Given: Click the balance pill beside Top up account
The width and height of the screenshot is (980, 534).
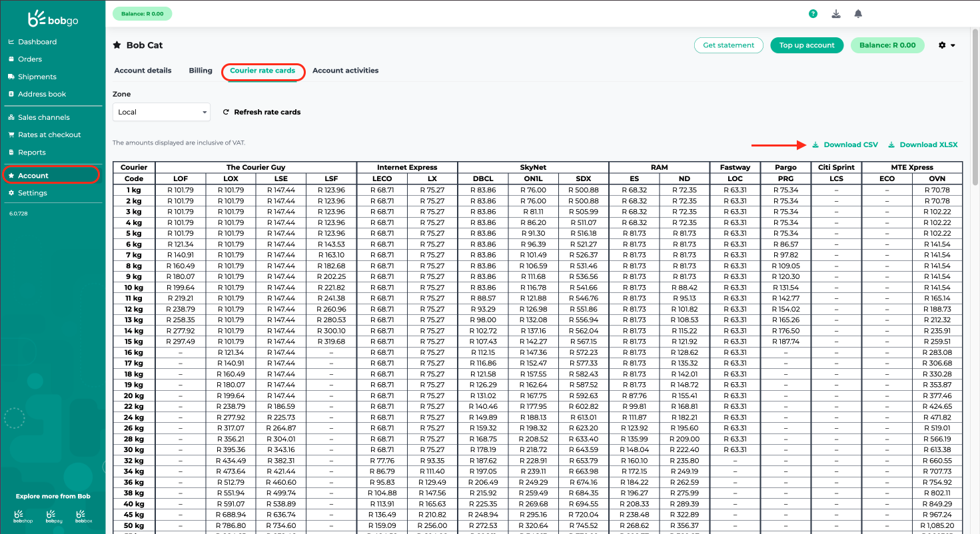Looking at the screenshot, I should point(887,45).
